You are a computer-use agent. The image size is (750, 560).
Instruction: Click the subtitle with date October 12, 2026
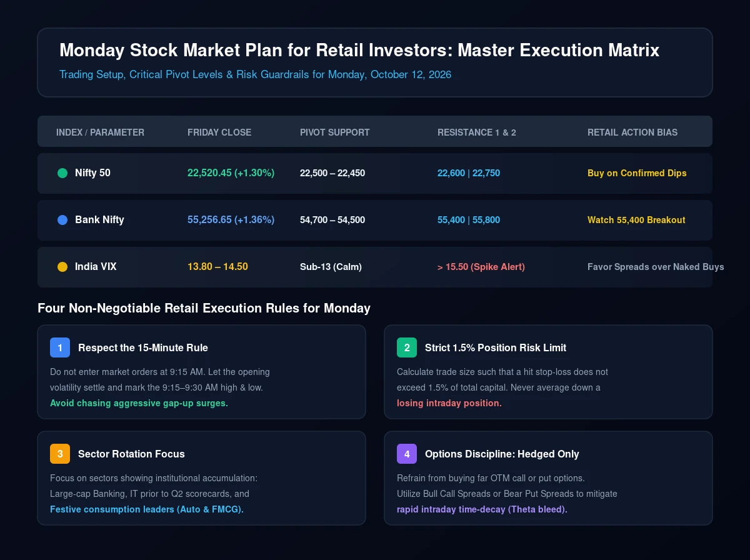coord(255,75)
